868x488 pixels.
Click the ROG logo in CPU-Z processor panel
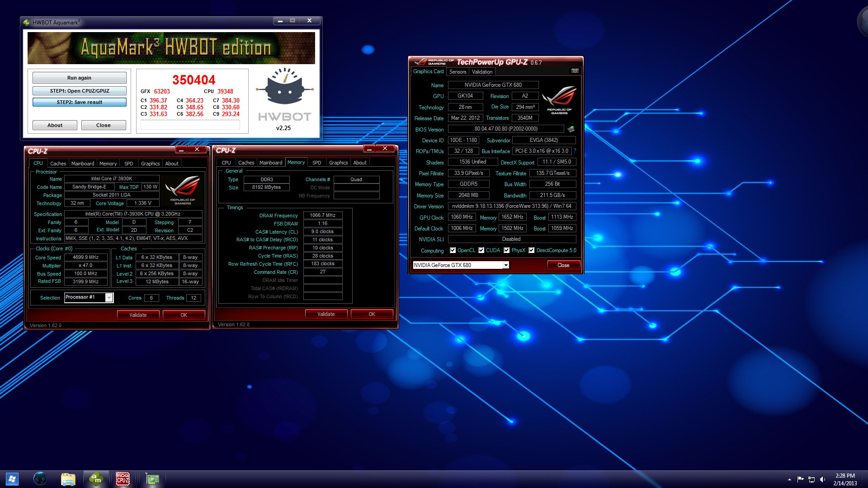pos(183,190)
